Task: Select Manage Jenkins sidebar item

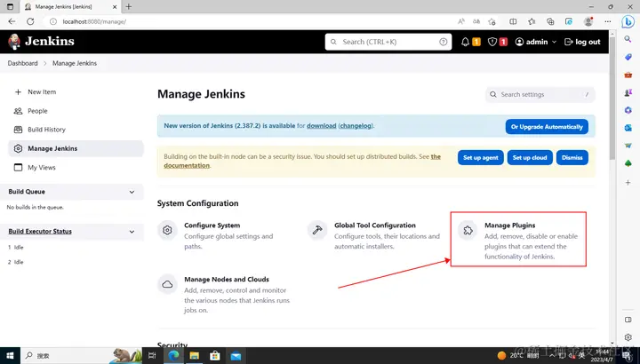Action: tap(76, 148)
